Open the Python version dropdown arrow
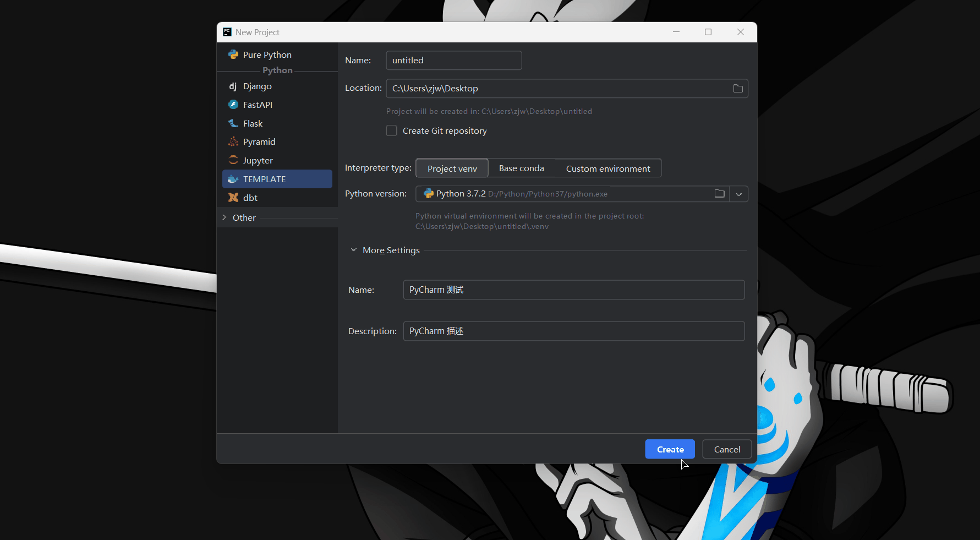980x540 pixels. click(739, 194)
